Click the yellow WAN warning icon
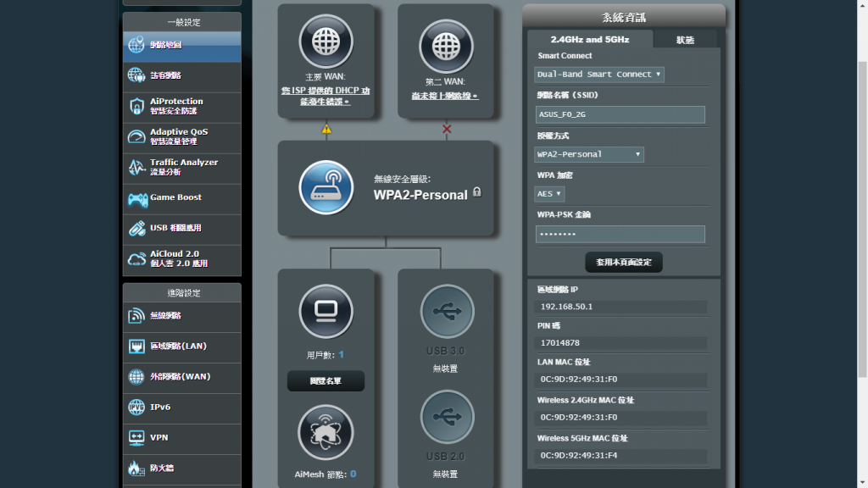Image resolution: width=868 pixels, height=488 pixels. [x=326, y=129]
